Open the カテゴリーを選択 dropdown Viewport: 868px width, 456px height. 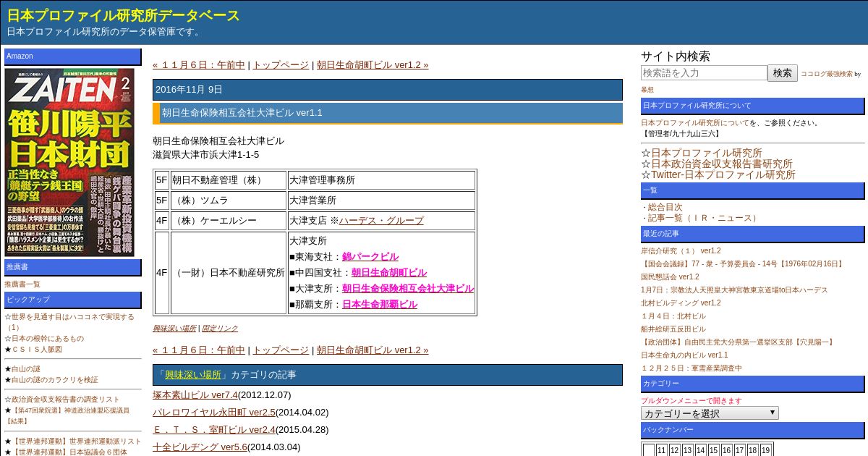pyautogui.click(x=710, y=413)
